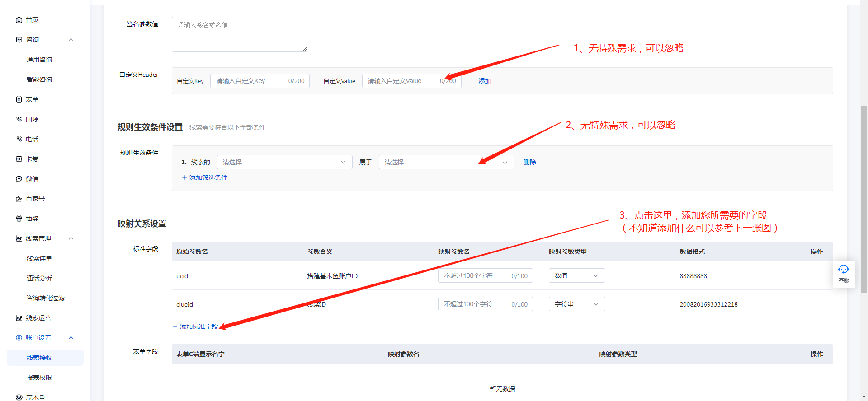868x401 pixels.
Task: Go to 首页 in sidebar
Action: 32,20
